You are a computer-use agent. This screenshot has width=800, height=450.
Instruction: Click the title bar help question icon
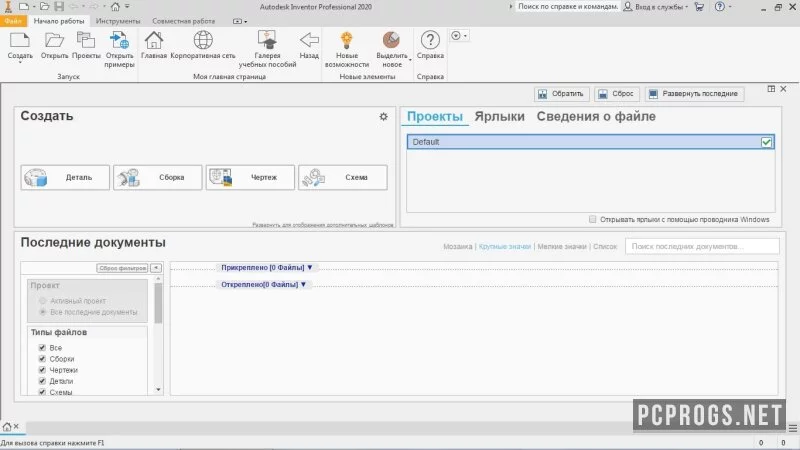coord(719,7)
